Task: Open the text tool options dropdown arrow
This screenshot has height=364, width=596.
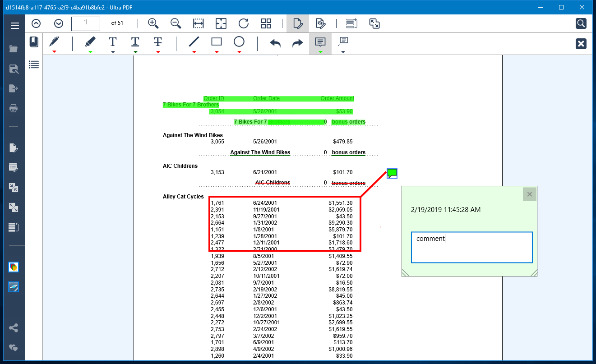Action: pos(113,52)
